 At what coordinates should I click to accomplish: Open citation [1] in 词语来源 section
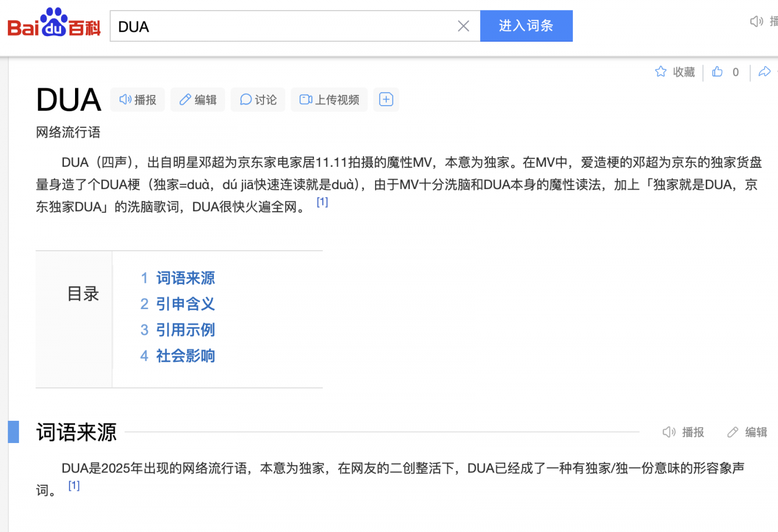(74, 486)
